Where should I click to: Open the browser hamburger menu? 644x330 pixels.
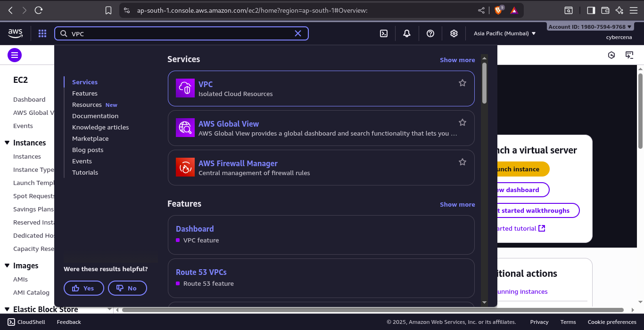tap(634, 10)
